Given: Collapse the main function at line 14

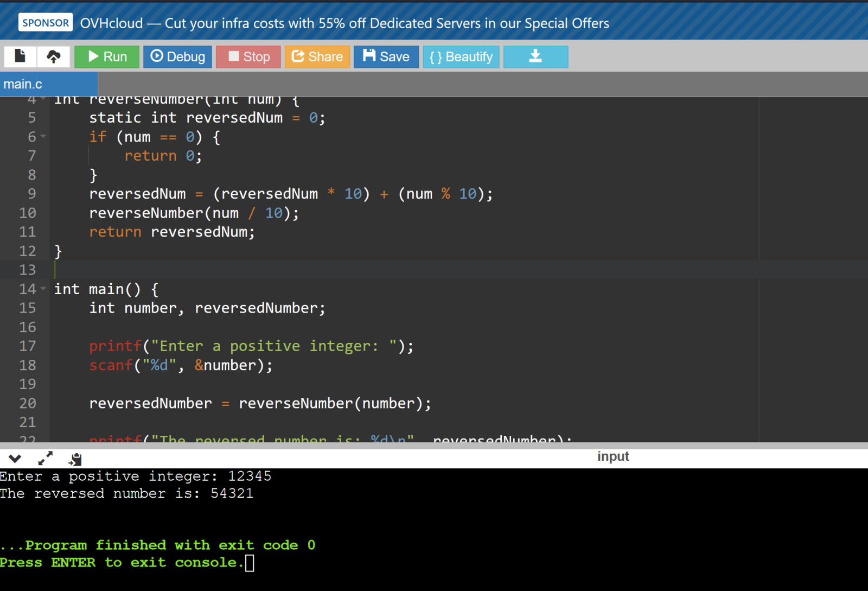Looking at the screenshot, I should [x=43, y=289].
